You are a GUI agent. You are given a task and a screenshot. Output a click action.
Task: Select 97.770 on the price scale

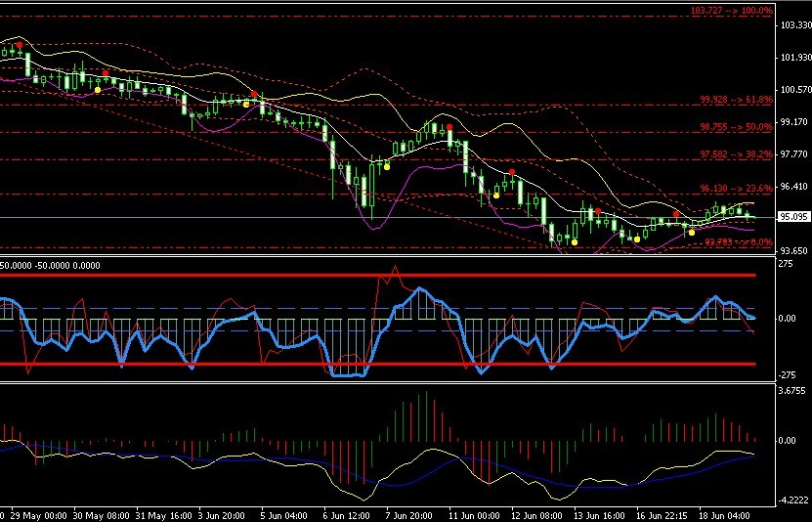click(x=793, y=153)
